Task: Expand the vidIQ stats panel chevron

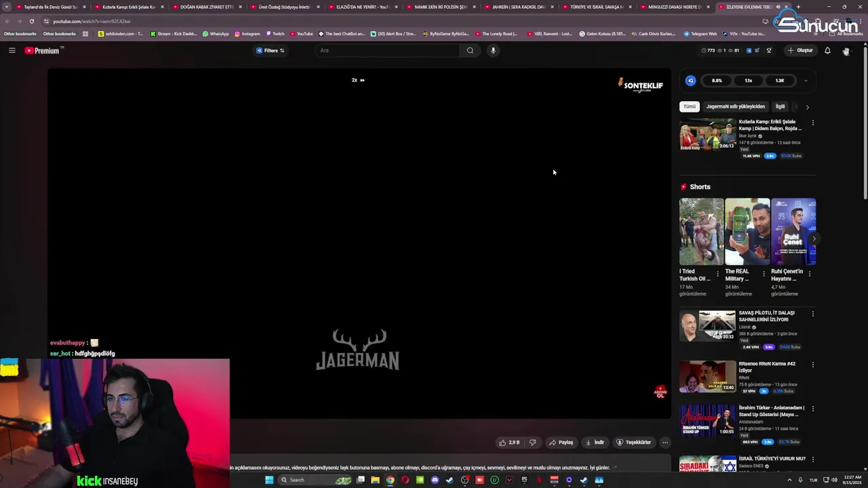Action: 806,81
